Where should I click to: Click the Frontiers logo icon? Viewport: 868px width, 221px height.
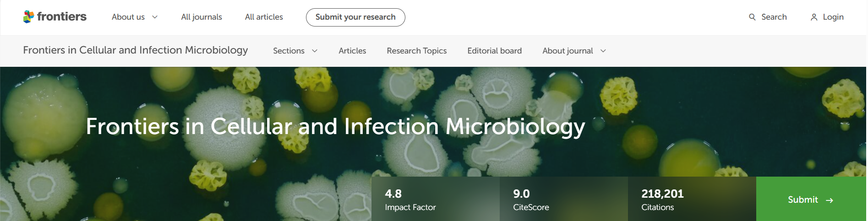(28, 17)
